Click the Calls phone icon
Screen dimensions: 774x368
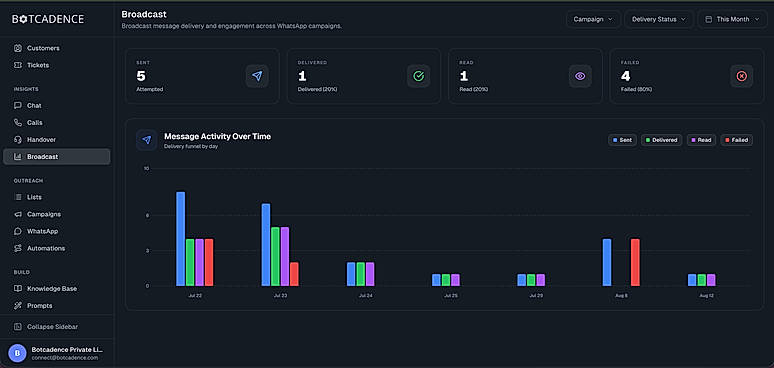point(18,122)
